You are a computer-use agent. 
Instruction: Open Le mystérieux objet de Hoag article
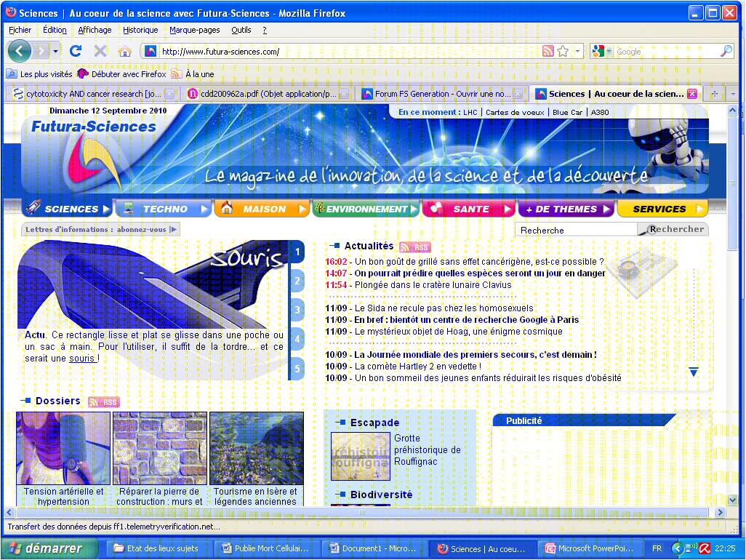tap(459, 332)
